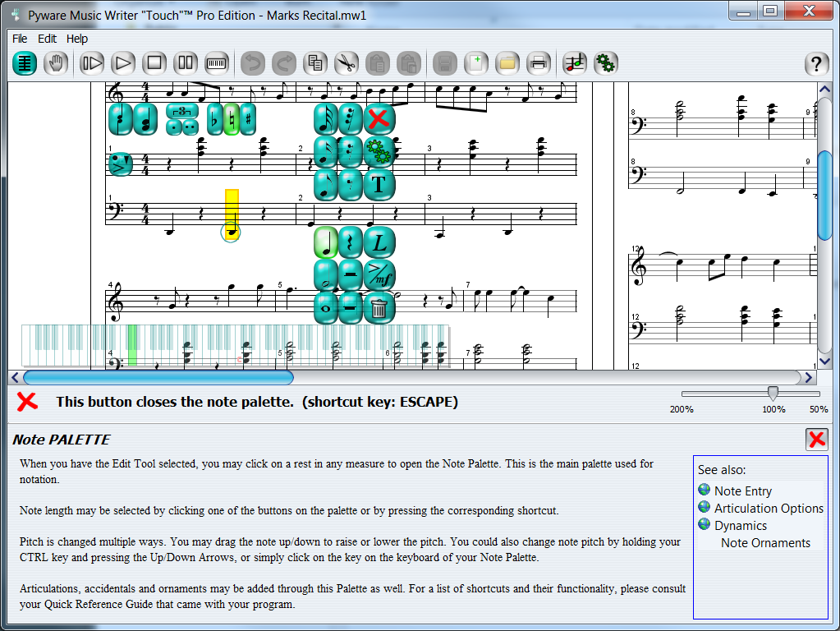Print the score with the printer icon
Image resolution: width=840 pixels, height=631 pixels.
(538, 62)
